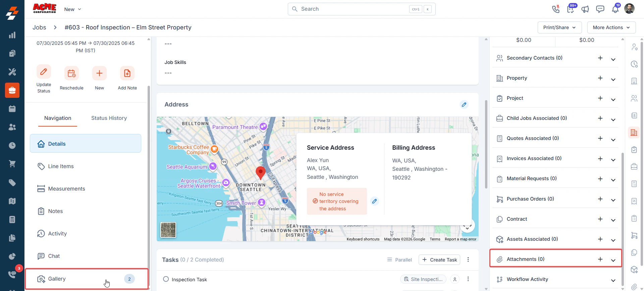Open Line Items in navigation
The image size is (644, 291).
click(61, 166)
